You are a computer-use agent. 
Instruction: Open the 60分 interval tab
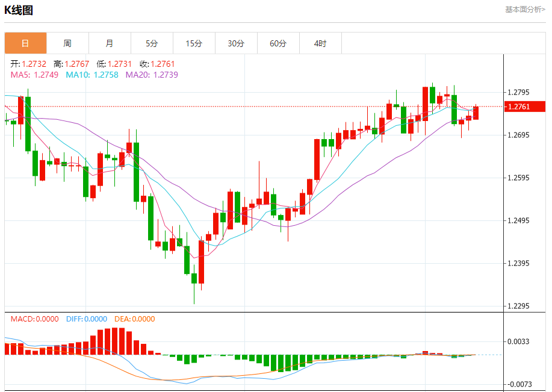(278, 43)
